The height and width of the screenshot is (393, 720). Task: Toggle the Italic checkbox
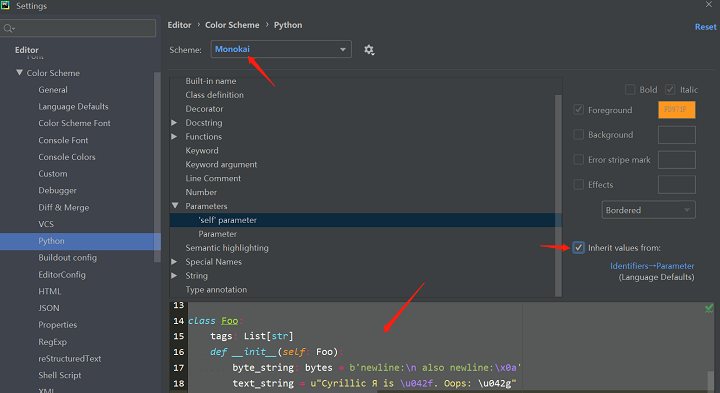670,90
